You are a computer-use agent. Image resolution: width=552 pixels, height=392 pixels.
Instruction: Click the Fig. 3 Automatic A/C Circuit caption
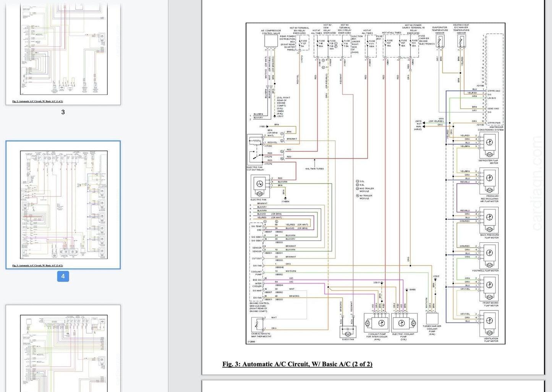click(x=297, y=364)
